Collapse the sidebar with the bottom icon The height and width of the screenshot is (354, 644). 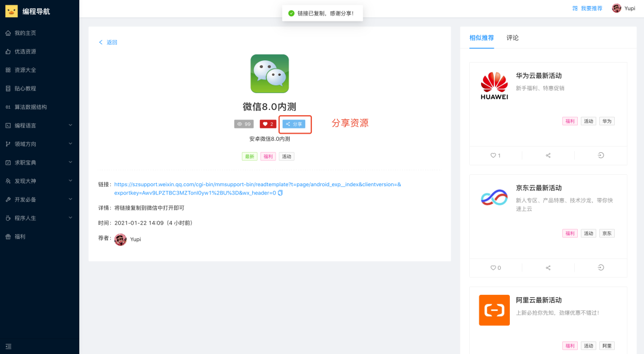point(8,346)
